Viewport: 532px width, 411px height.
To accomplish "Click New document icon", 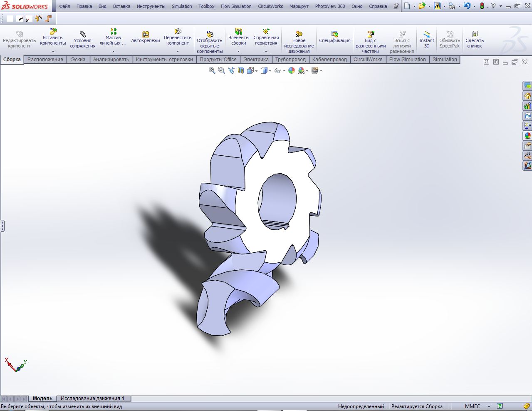I will pos(407,6).
